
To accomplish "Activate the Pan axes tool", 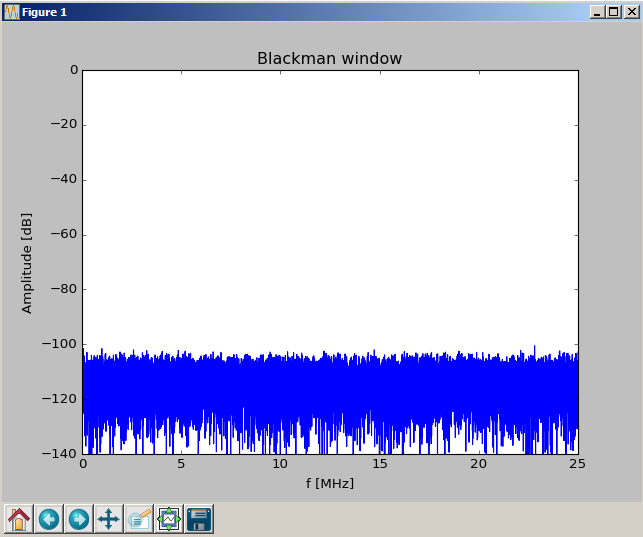I will coord(109,519).
